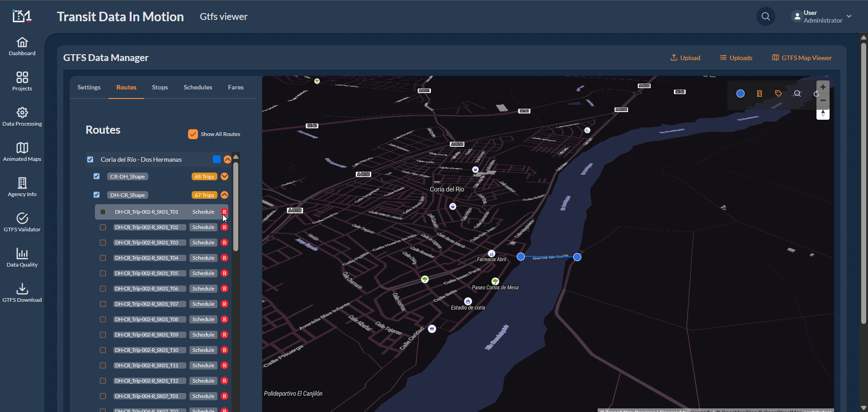Go to Animated Maps in the sidebar
This screenshot has width=868, height=412.
[x=22, y=152]
